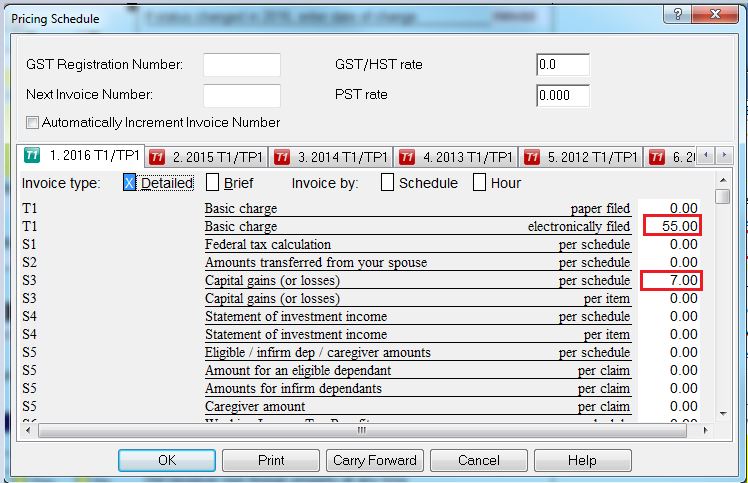The width and height of the screenshot is (748, 483).
Task: Check invoice by Schedule
Action: [387, 183]
